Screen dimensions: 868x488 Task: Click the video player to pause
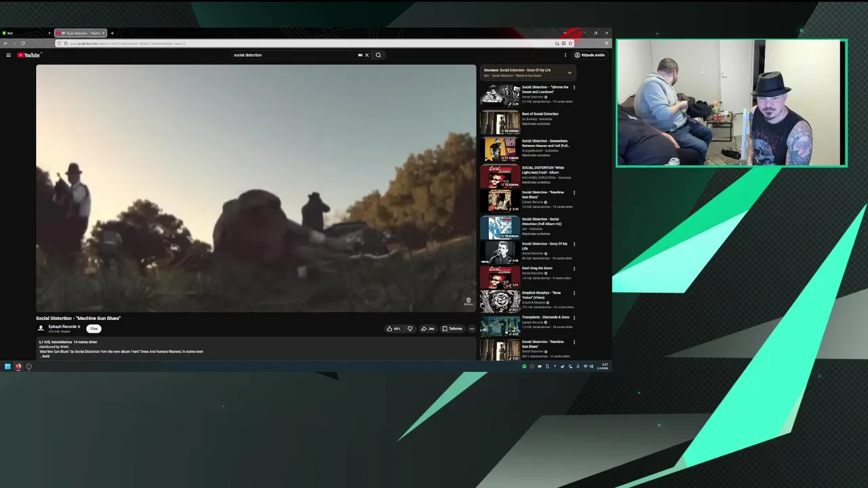point(256,188)
